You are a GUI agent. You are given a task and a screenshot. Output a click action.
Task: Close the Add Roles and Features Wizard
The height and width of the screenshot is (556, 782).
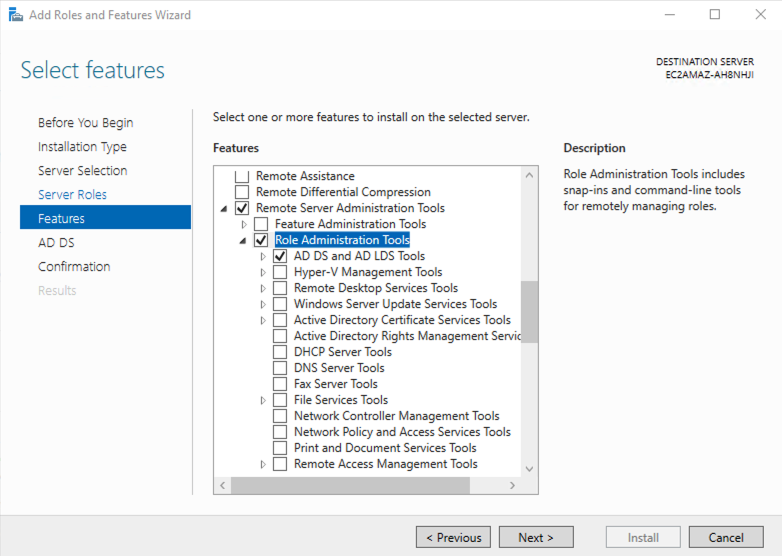coord(760,14)
